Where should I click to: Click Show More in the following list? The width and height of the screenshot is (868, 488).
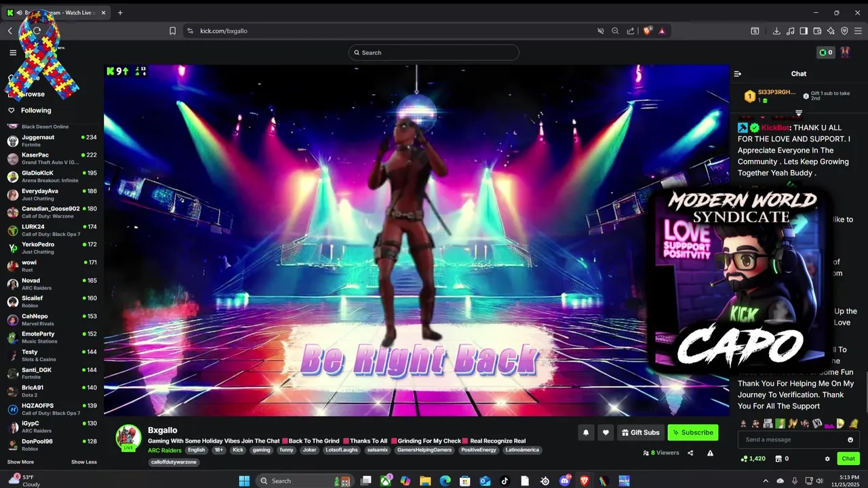[x=20, y=462]
